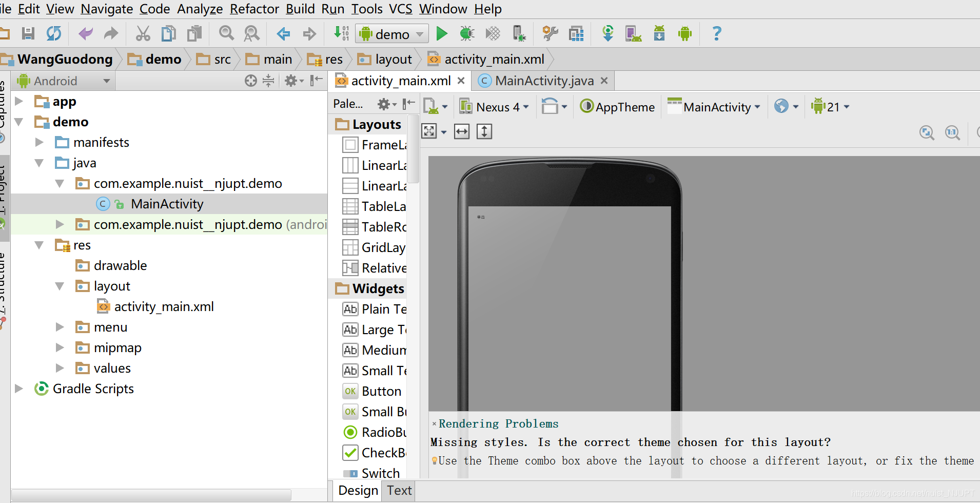This screenshot has height=503, width=980.
Task: Open the SDK Manager download icon
Action: tap(659, 34)
